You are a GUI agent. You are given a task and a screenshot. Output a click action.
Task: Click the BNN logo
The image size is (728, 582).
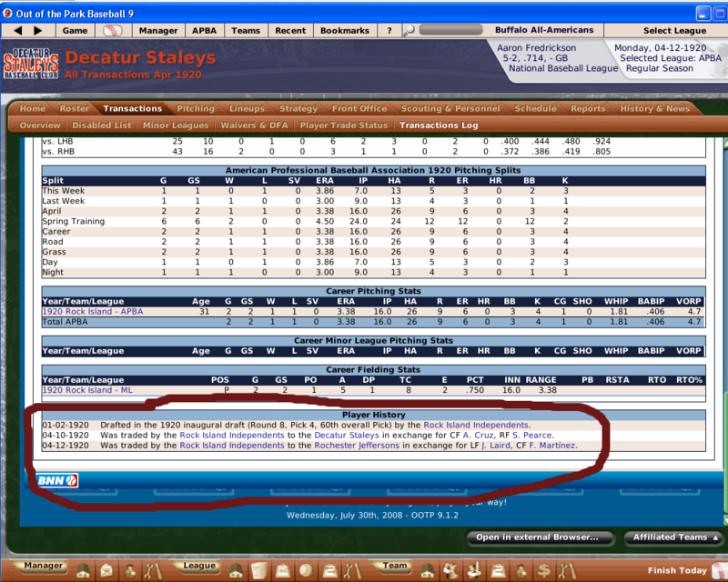point(57,480)
